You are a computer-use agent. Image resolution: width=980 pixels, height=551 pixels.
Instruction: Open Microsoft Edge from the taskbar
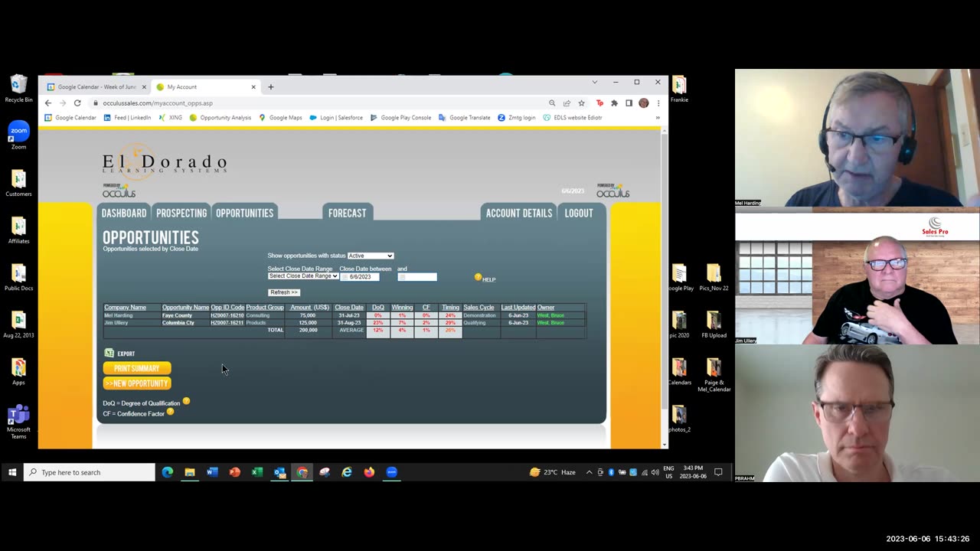(168, 472)
